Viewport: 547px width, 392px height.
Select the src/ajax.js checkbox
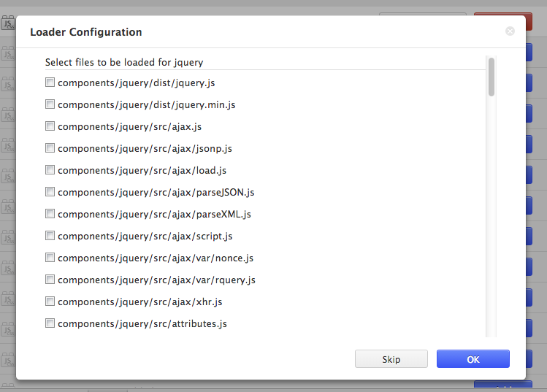(x=50, y=126)
